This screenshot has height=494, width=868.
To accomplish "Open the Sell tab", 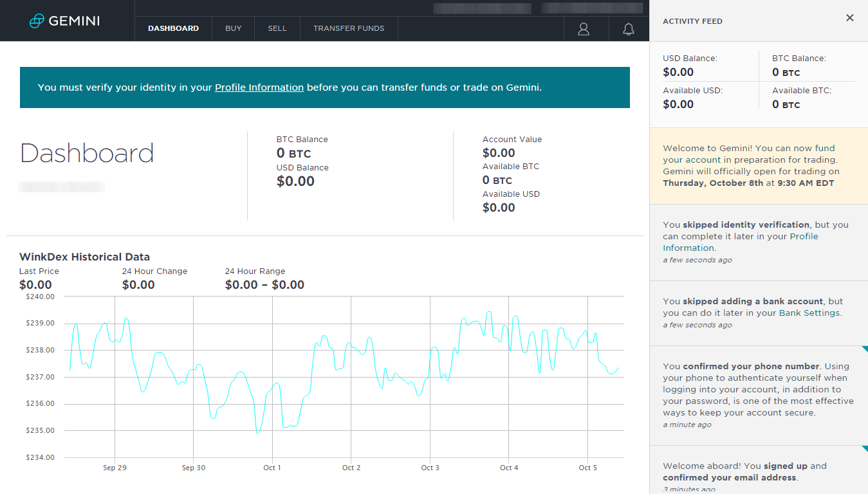I will click(x=277, y=28).
